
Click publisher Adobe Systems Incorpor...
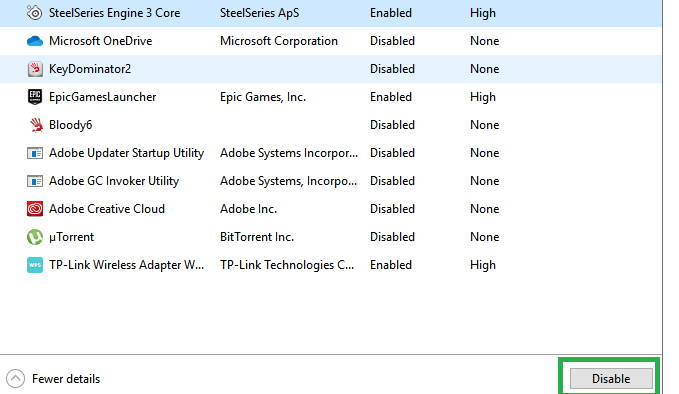(289, 153)
